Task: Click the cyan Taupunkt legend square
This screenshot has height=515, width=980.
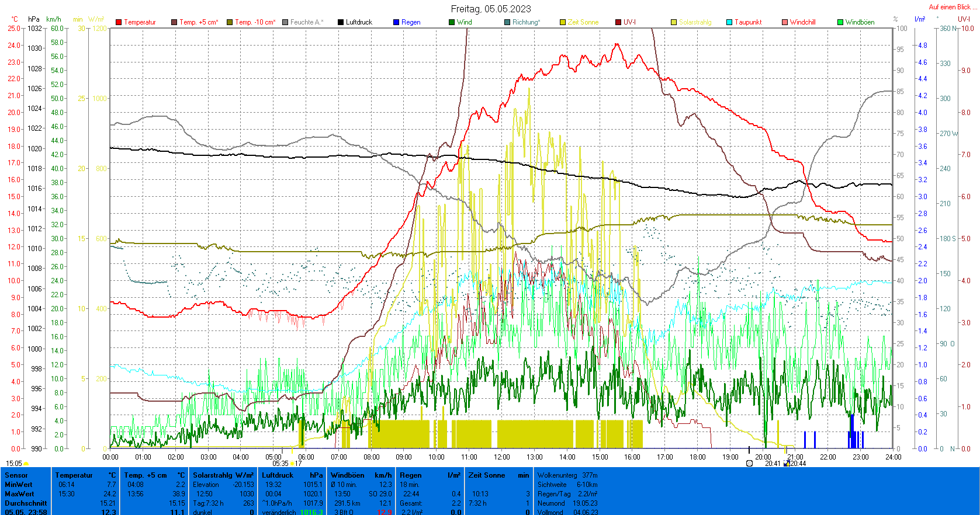Action: (729, 22)
